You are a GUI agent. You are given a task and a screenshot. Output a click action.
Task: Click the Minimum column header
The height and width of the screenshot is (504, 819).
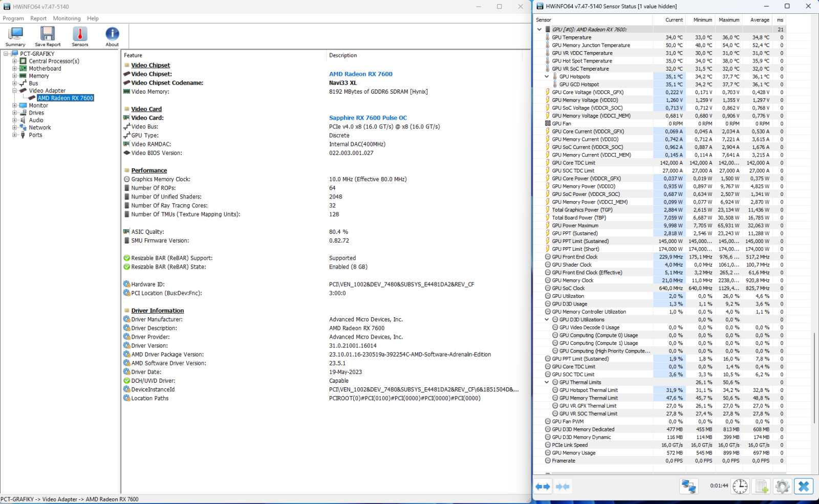click(x=700, y=20)
